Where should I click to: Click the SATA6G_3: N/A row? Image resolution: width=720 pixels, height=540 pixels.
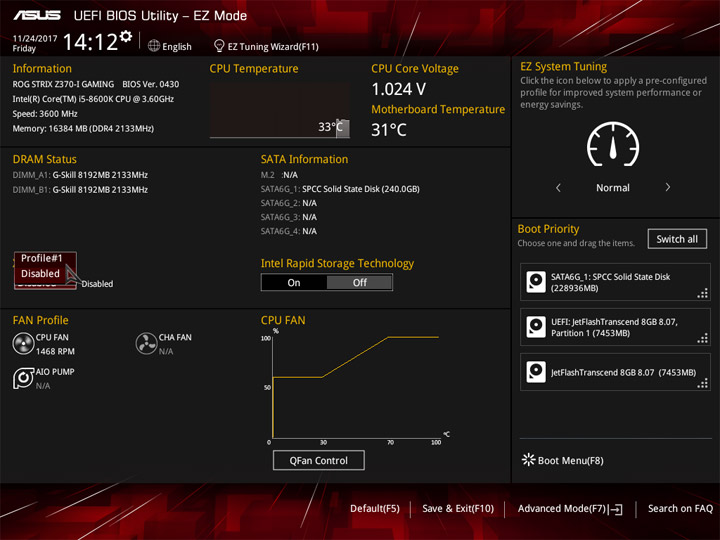[289, 217]
